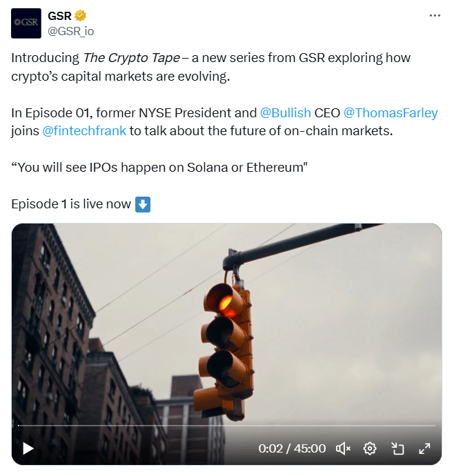Screen dimensions: 452x476
Task: Click the quote about IPOs on Solana
Action: (x=159, y=167)
